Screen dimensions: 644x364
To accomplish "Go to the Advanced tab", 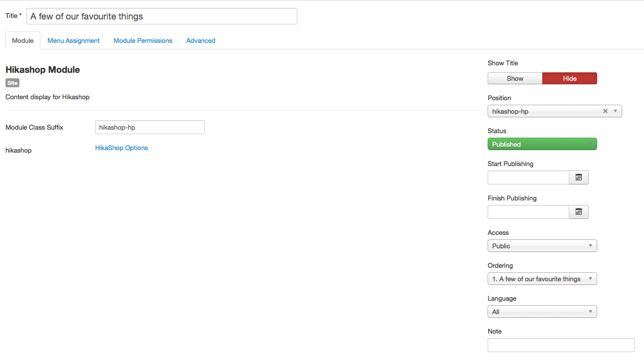I will pyautogui.click(x=201, y=41).
